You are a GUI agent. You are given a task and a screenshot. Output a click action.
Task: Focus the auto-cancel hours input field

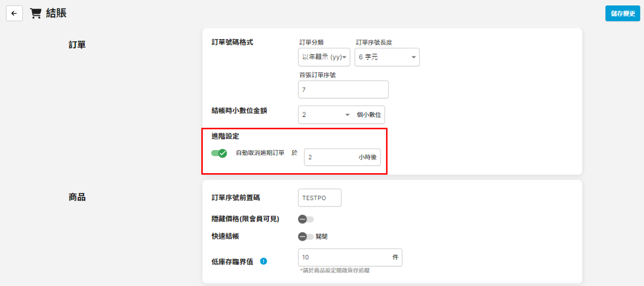pos(331,157)
